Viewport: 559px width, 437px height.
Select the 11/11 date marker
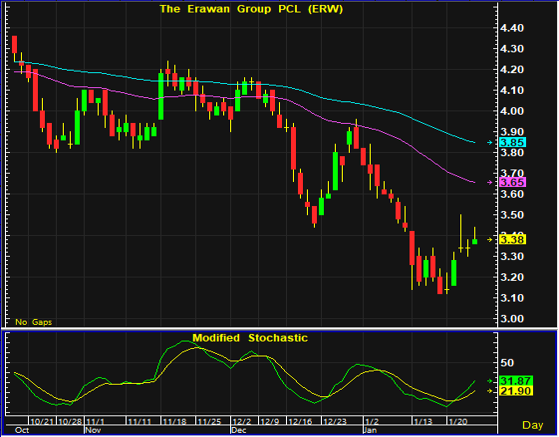140,422
